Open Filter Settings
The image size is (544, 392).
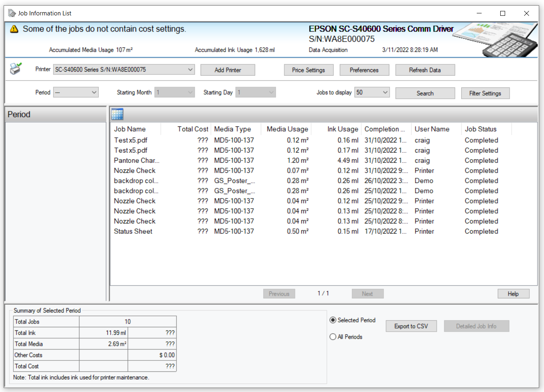coord(485,93)
